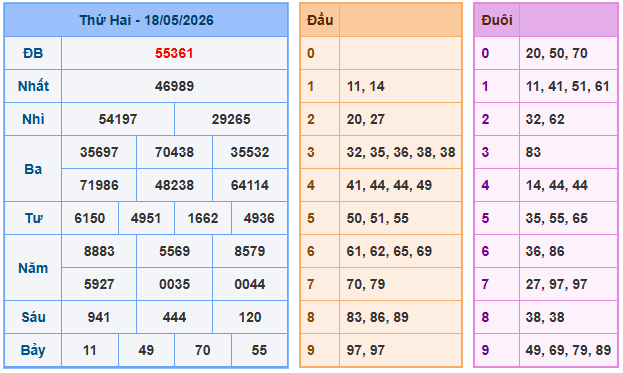Click the Ba number 64114
This screenshot has height=373, width=623.
tap(250, 185)
